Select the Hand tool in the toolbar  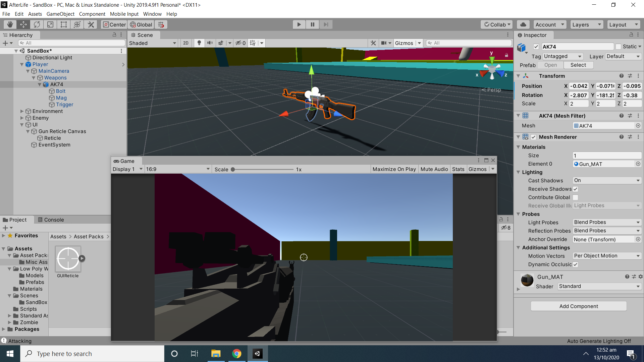[10, 24]
